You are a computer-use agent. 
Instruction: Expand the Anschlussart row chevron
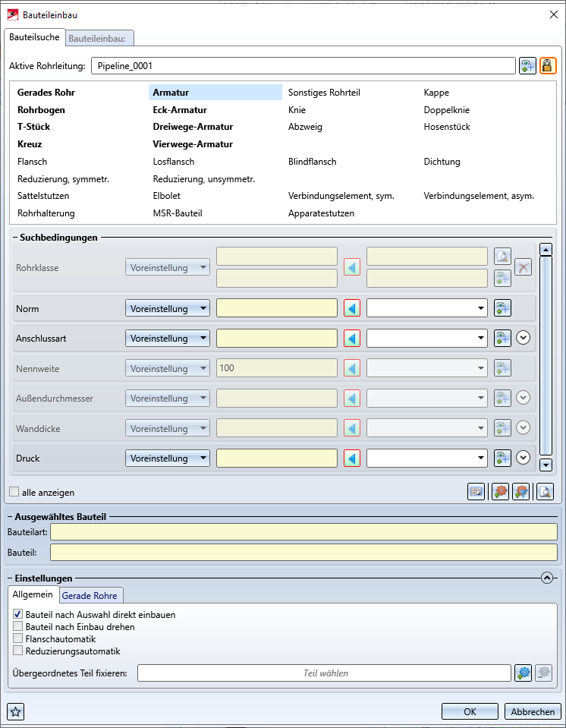click(524, 339)
